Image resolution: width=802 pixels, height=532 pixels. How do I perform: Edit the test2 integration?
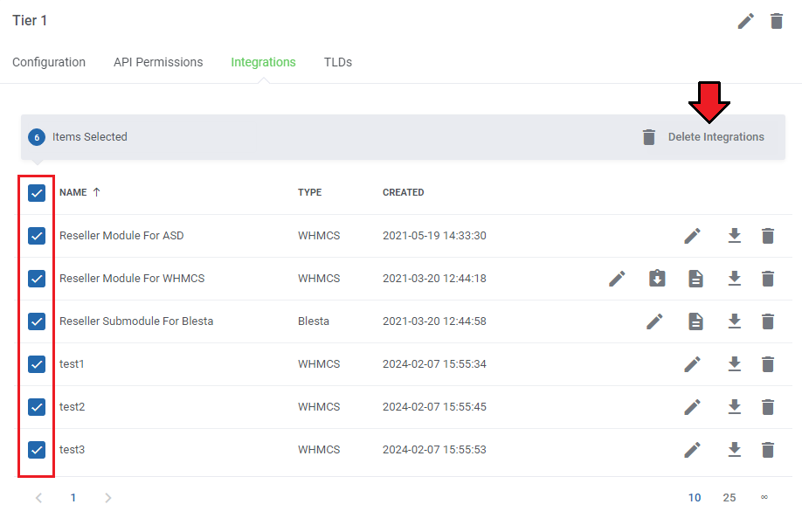coord(692,407)
